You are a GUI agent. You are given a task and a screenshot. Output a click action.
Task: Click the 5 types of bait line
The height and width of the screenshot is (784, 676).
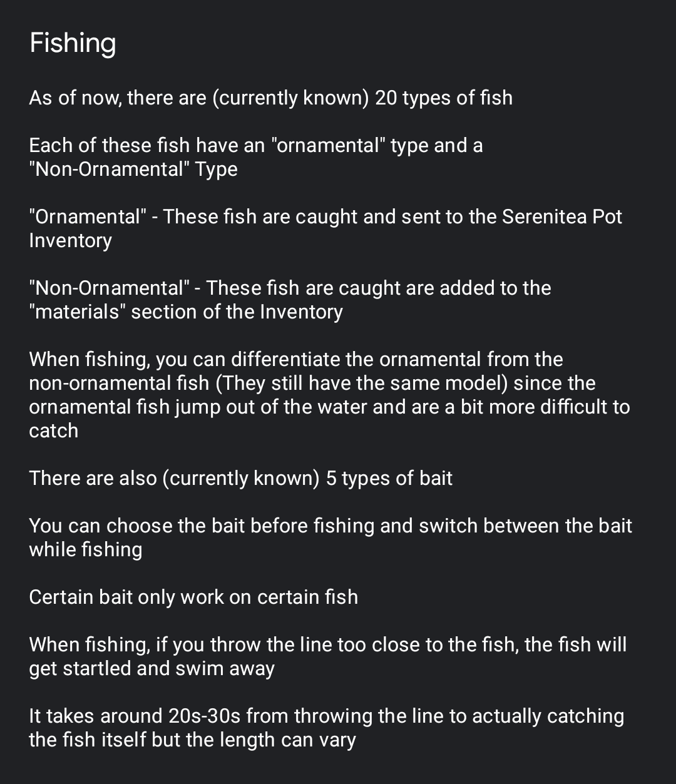point(240,479)
